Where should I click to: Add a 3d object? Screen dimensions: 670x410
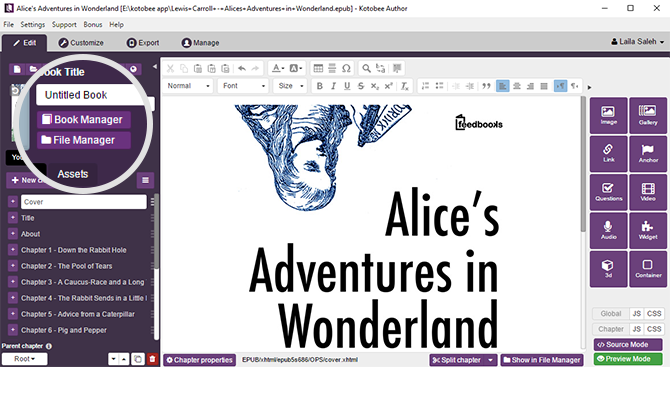coord(608,267)
